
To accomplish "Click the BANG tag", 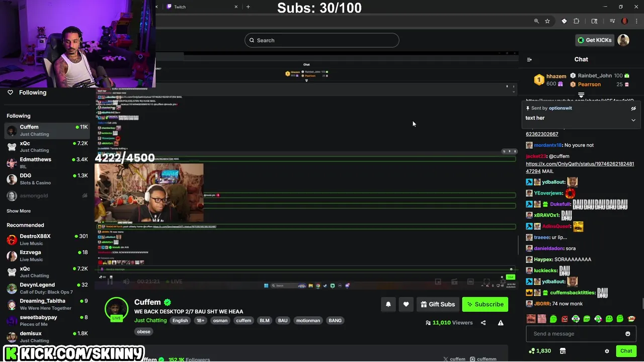I will tap(335, 320).
